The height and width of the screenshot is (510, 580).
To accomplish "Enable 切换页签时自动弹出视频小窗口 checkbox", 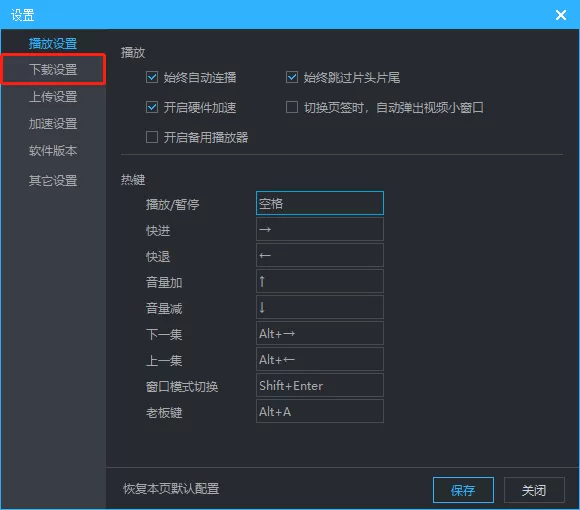I will [x=292, y=107].
